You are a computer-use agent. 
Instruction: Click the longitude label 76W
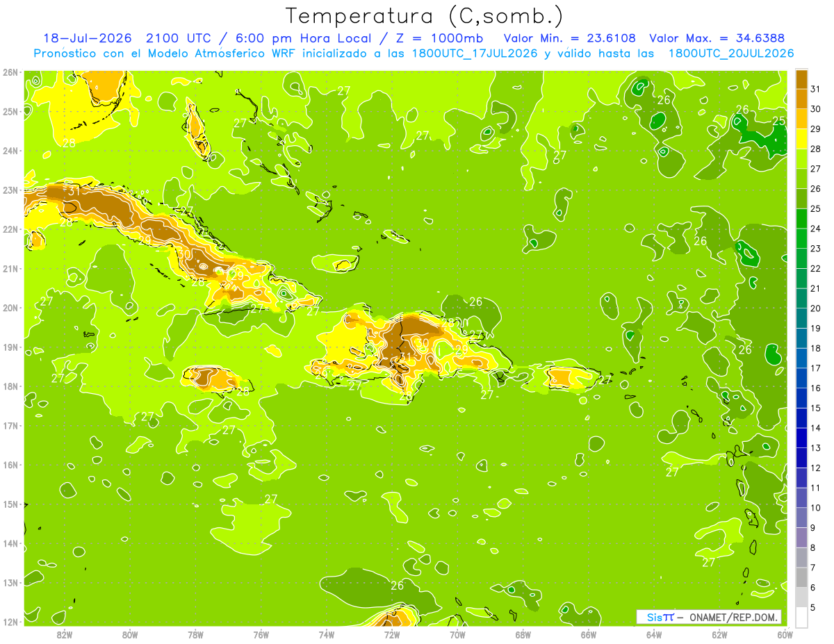coord(261,634)
